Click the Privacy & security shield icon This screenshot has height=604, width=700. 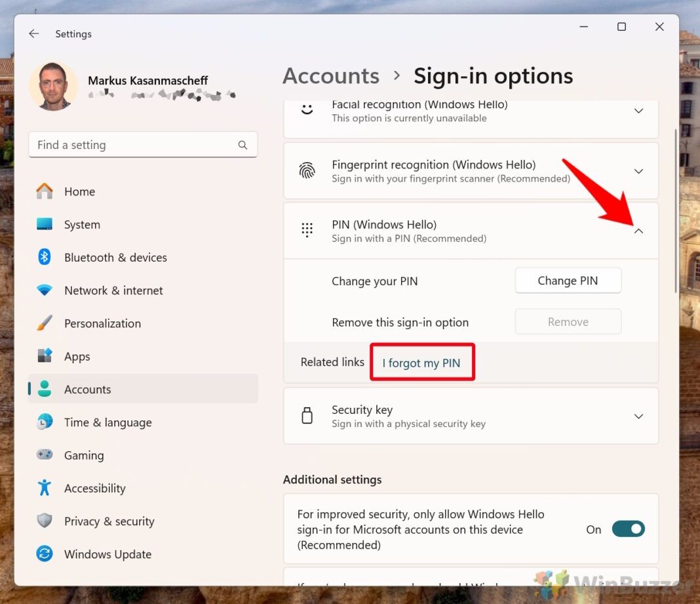point(44,521)
